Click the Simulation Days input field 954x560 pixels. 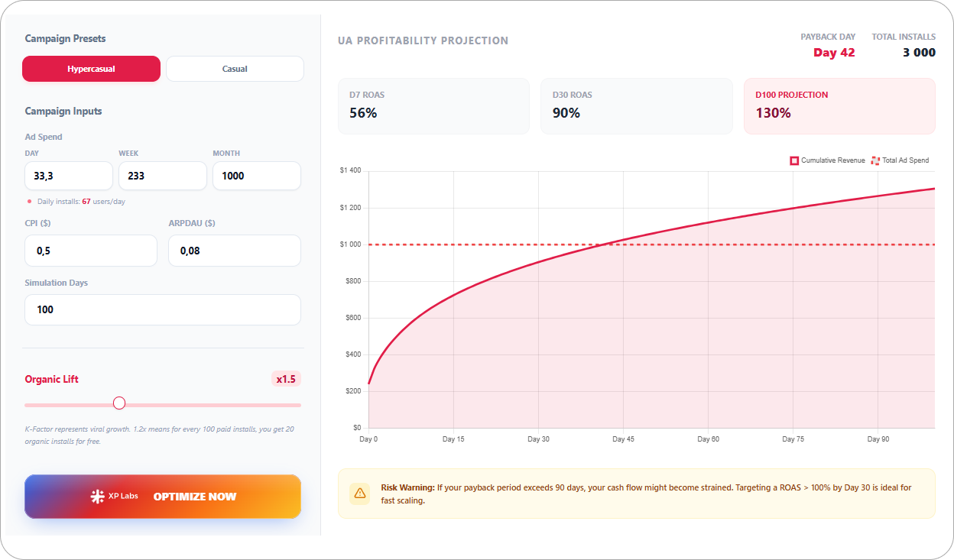click(162, 309)
